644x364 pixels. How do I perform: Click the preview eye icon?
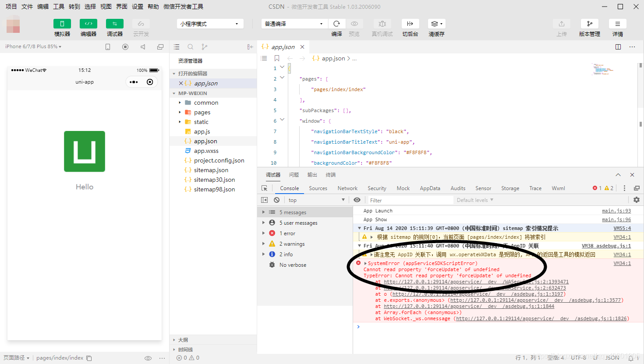354,24
